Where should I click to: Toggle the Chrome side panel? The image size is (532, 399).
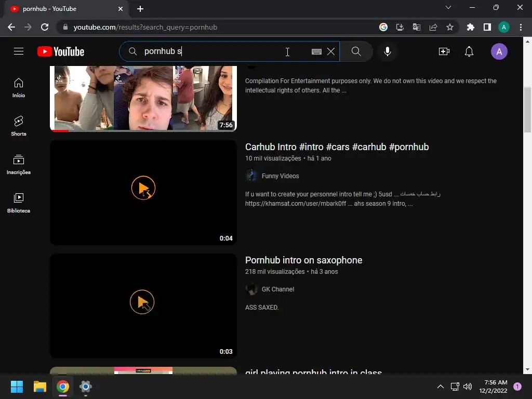coord(487,27)
